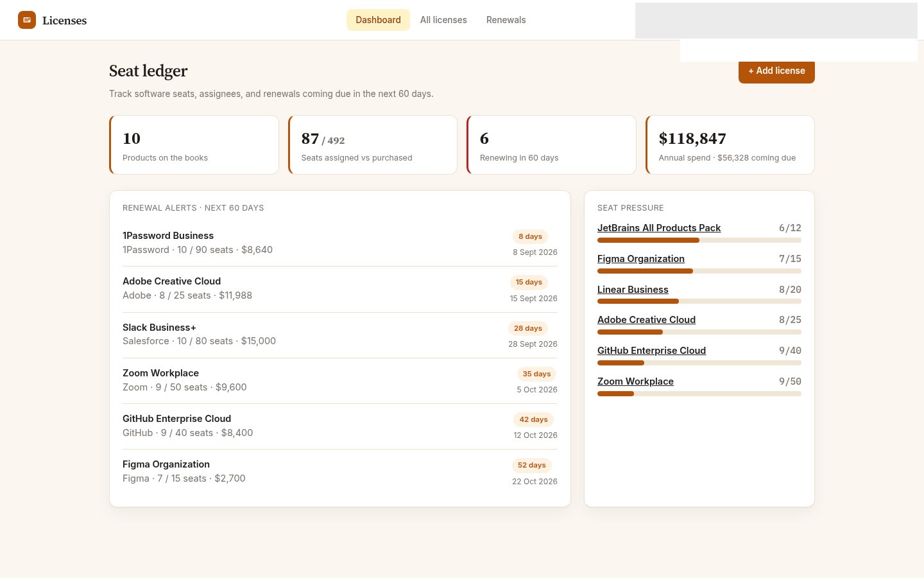Click the 28 days badge

point(527,328)
